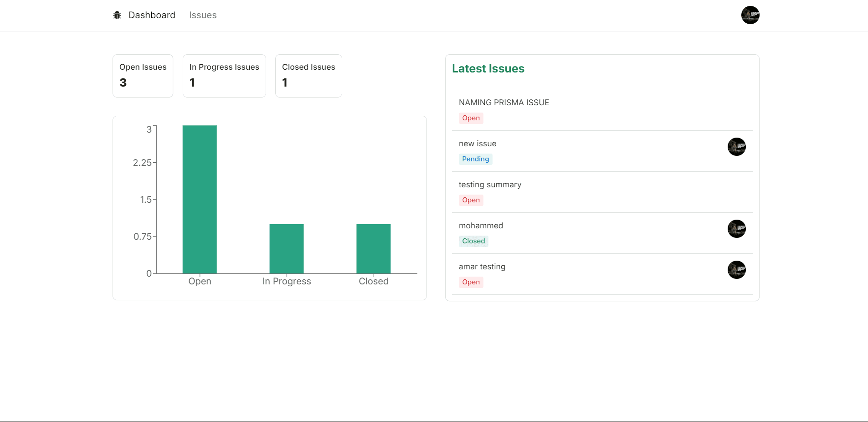Open the 'NAMING PRISMA ISSUE' issue
Viewport: 868px width, 422px height.
pyautogui.click(x=503, y=103)
